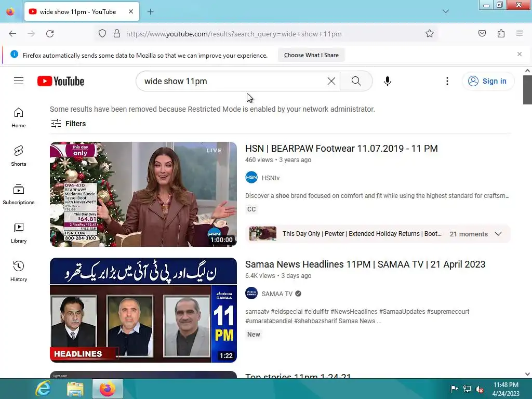Open the network tray icon

pos(467,389)
